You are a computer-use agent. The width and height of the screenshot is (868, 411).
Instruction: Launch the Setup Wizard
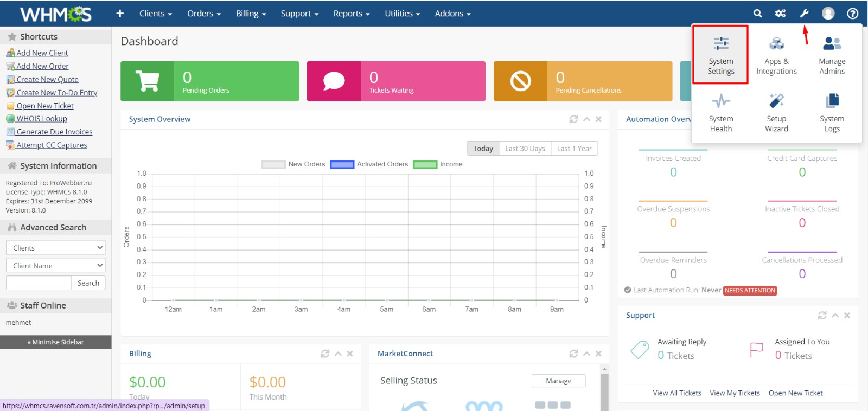click(x=776, y=112)
